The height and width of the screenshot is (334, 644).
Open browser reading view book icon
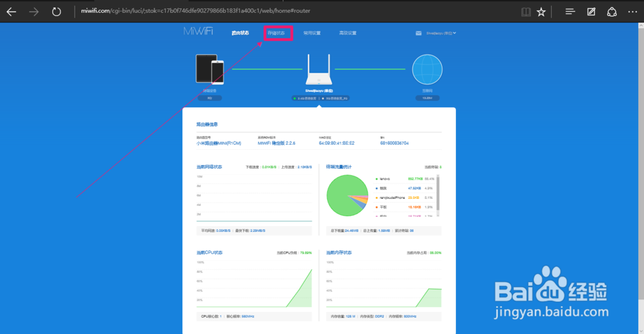tap(526, 12)
